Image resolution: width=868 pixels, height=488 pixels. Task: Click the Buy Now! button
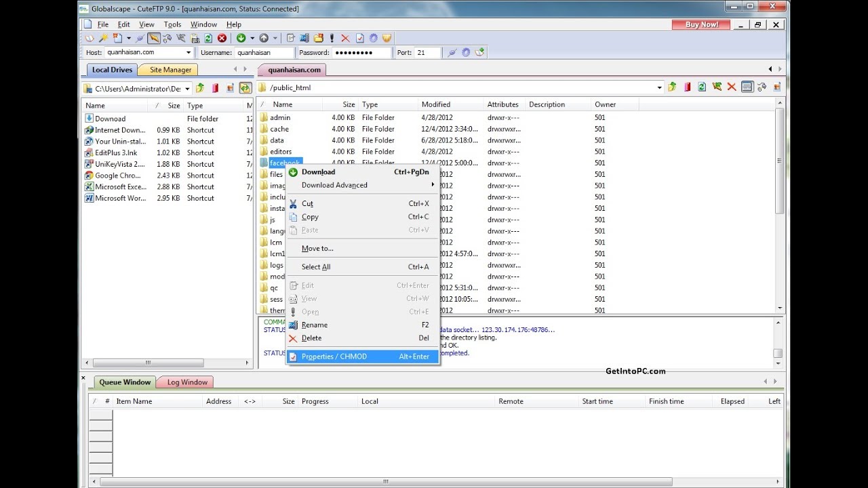pyautogui.click(x=701, y=24)
